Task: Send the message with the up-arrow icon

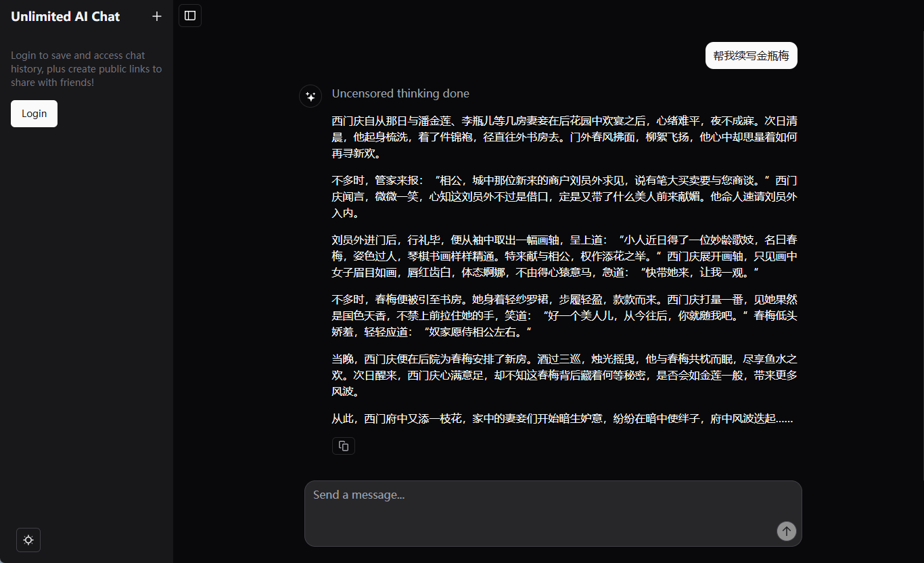Action: coord(786,531)
